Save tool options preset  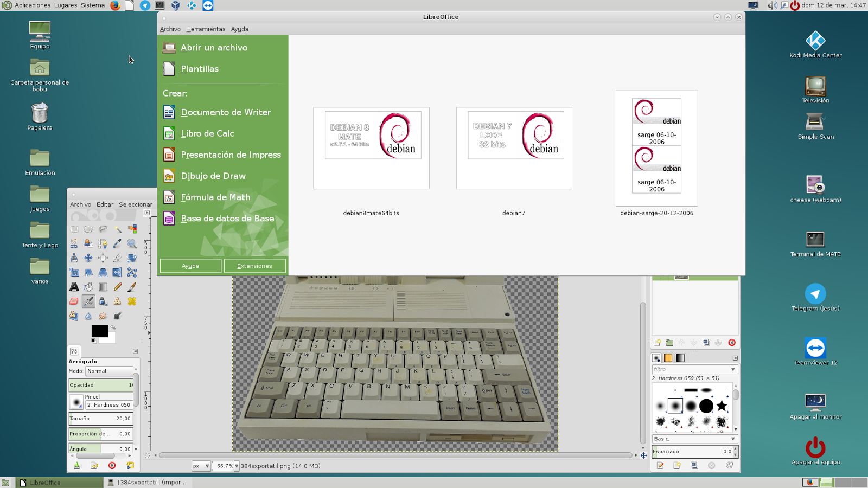coord(77,465)
